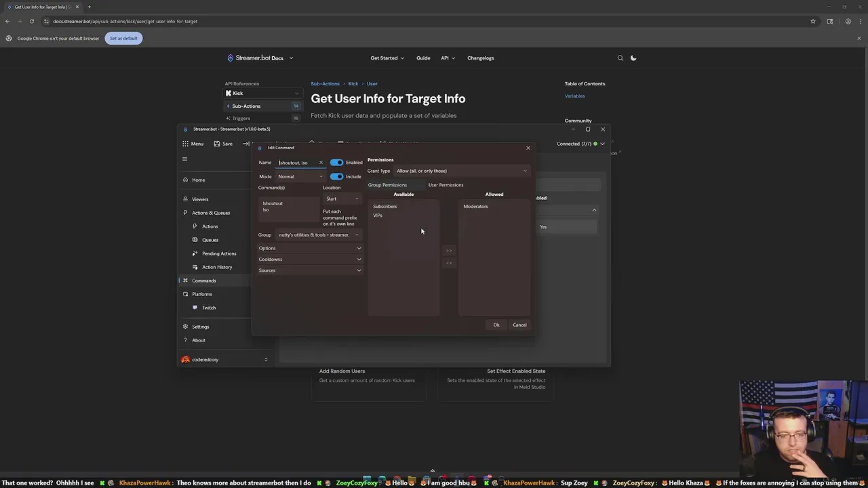868x488 pixels.
Task: Toggle the Enabled switch for the command
Action: pos(336,163)
